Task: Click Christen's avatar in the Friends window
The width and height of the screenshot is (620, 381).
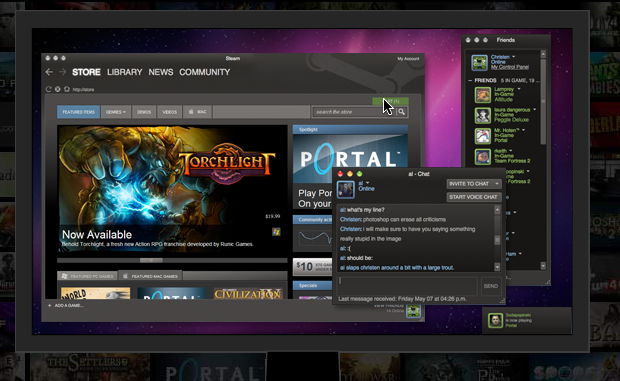Action: coord(479,62)
